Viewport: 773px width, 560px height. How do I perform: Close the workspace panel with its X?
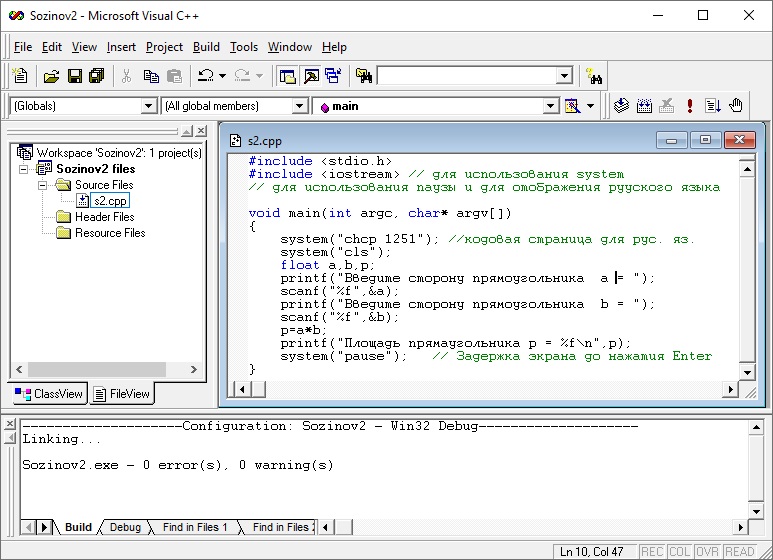click(201, 131)
